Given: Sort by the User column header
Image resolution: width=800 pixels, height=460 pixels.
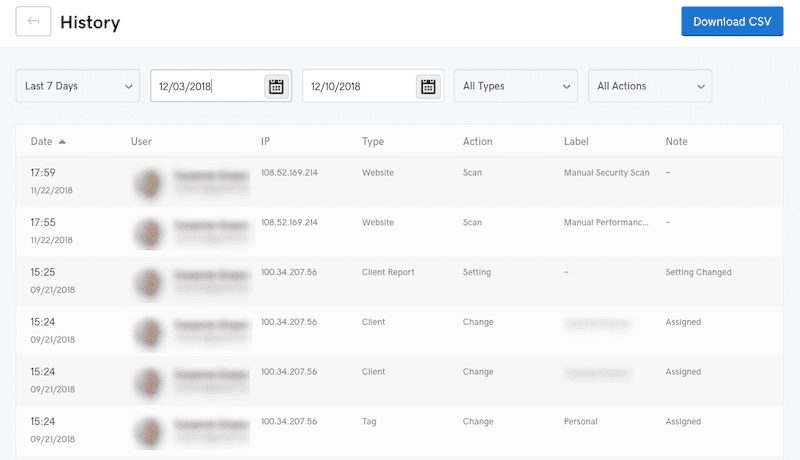Looking at the screenshot, I should coord(141,141).
